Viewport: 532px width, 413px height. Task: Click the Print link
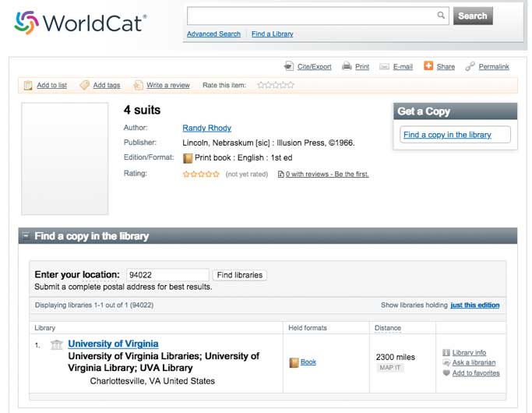pos(362,66)
